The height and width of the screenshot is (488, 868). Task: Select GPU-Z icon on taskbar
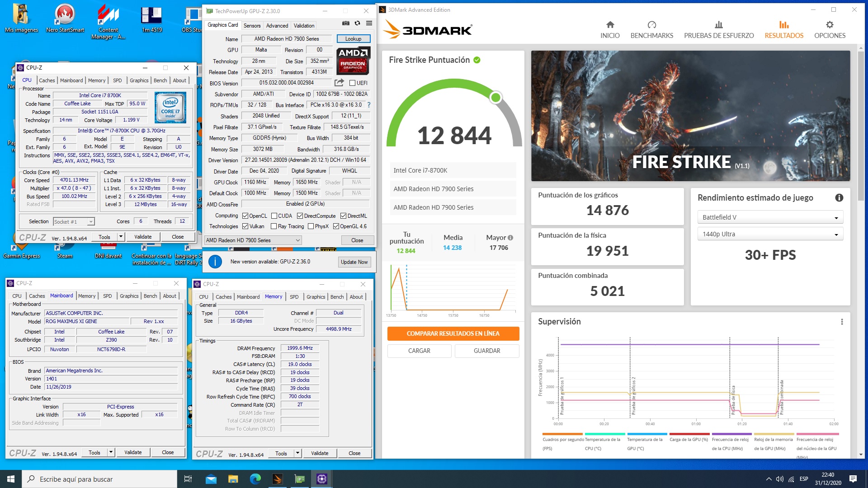click(299, 479)
